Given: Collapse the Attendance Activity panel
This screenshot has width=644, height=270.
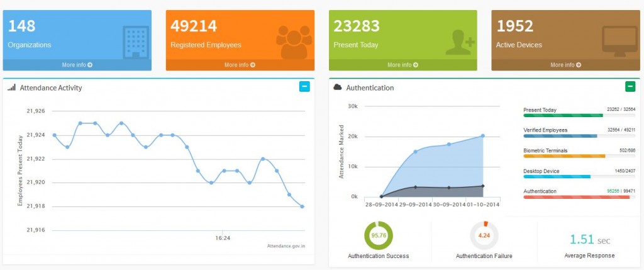Looking at the screenshot, I should 304,87.
